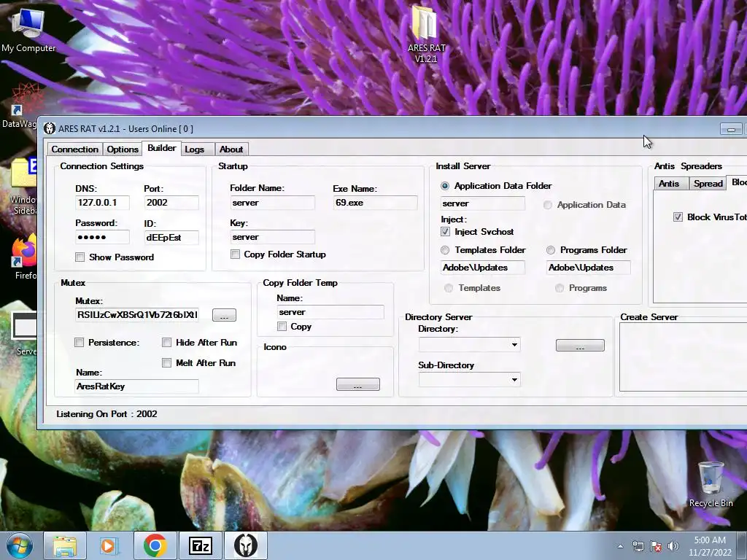This screenshot has width=747, height=560.
Task: Click the ID field containing dEEpEst
Action: tap(171, 237)
